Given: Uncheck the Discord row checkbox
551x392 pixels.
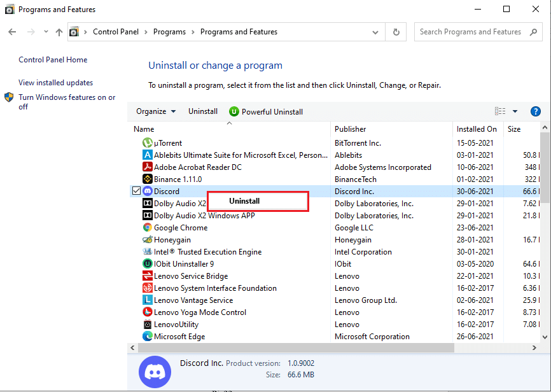Looking at the screenshot, I should [x=136, y=192].
